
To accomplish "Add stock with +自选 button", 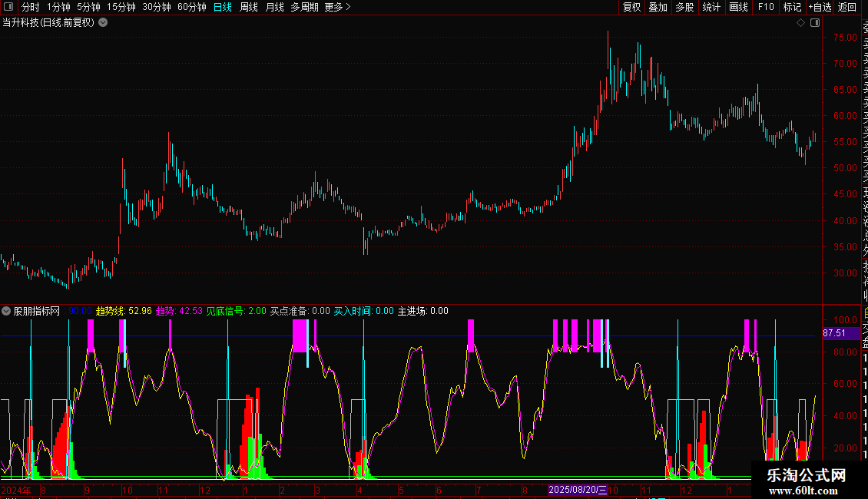I will click(x=820, y=7).
